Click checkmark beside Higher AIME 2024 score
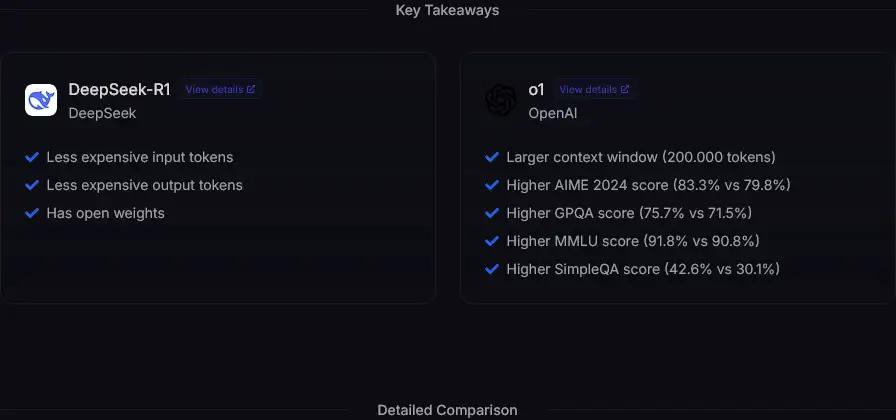 [492, 185]
